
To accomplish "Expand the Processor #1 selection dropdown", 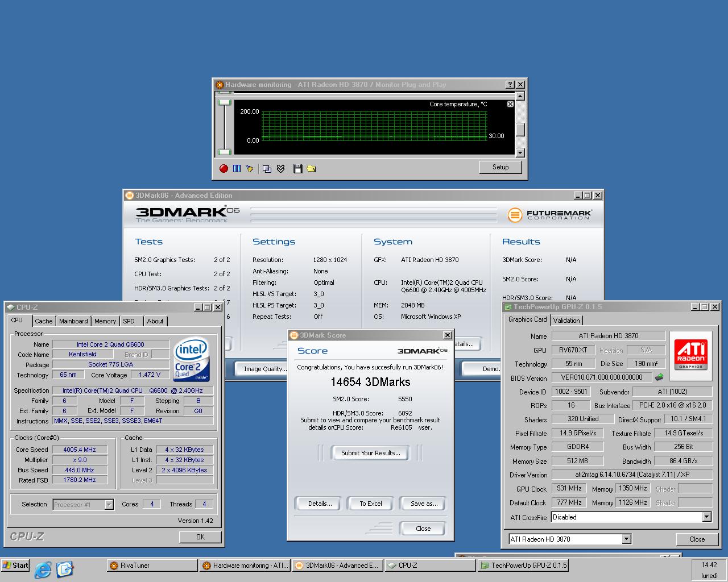I will [x=109, y=505].
